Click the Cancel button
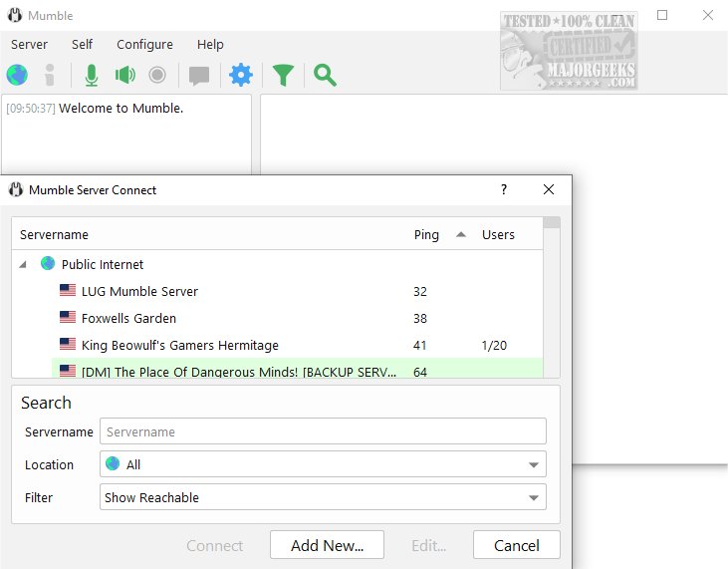The image size is (728, 569). pyautogui.click(x=516, y=545)
